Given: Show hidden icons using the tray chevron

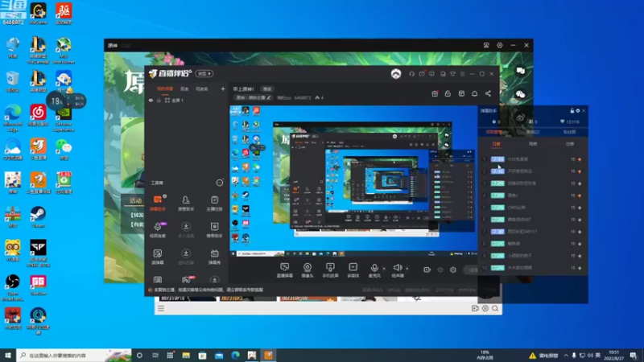Looking at the screenshot, I should 566,355.
